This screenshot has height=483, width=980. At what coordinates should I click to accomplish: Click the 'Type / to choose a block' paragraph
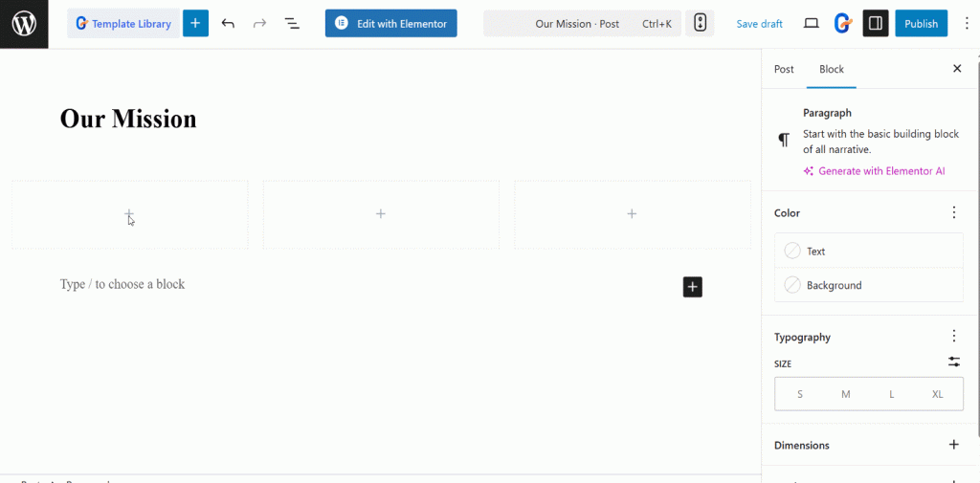pyautogui.click(x=122, y=284)
